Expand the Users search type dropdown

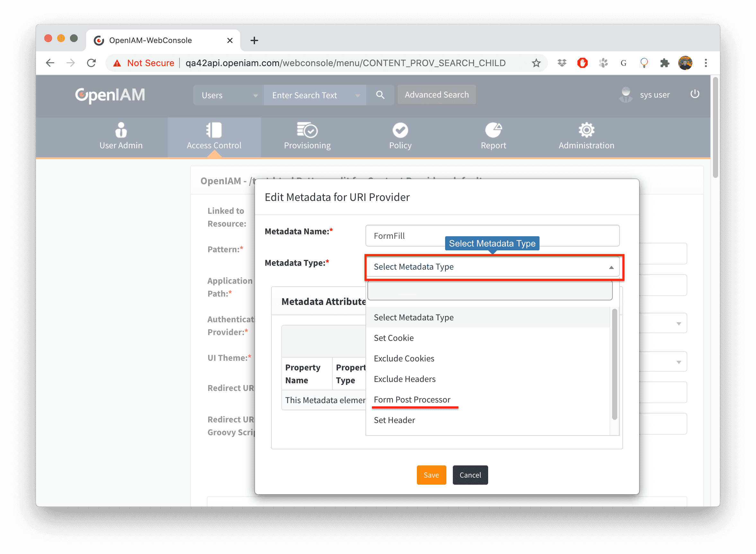click(255, 96)
